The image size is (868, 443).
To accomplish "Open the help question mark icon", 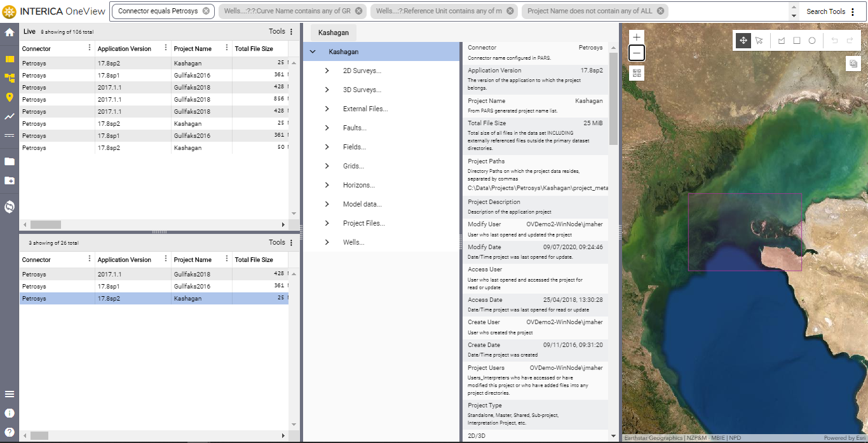I will click(10, 432).
